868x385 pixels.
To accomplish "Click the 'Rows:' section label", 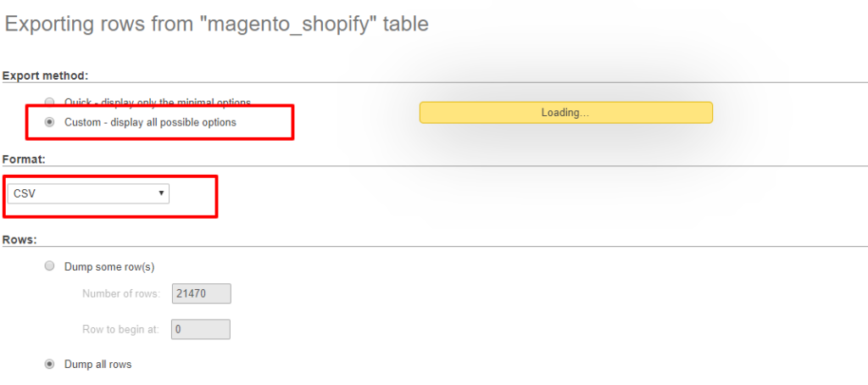I will [x=19, y=240].
